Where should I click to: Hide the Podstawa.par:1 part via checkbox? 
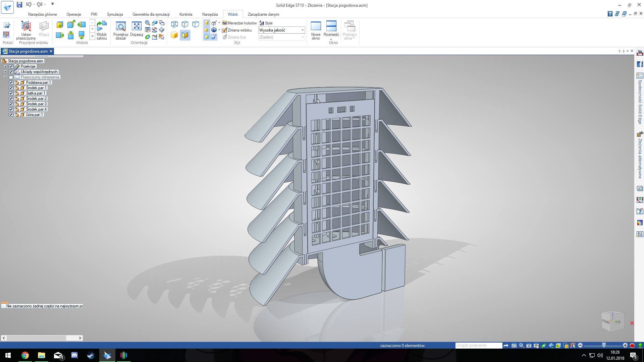(11, 82)
